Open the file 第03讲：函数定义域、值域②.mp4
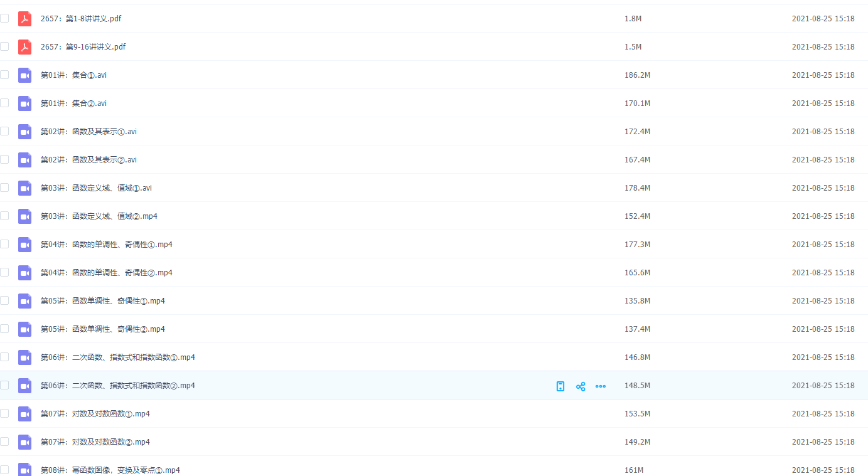868x476 pixels. [99, 216]
